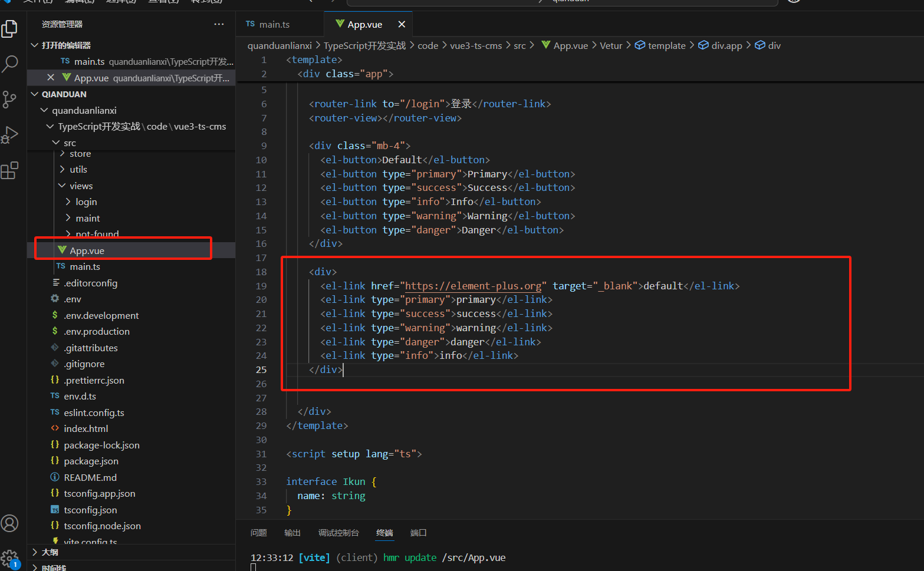Open the env.d.ts file
Viewport: 924px width, 571px height.
131,396
